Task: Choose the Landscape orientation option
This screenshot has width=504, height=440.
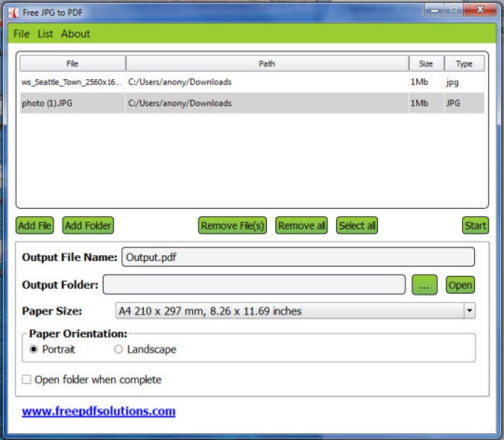Action: click(x=118, y=349)
